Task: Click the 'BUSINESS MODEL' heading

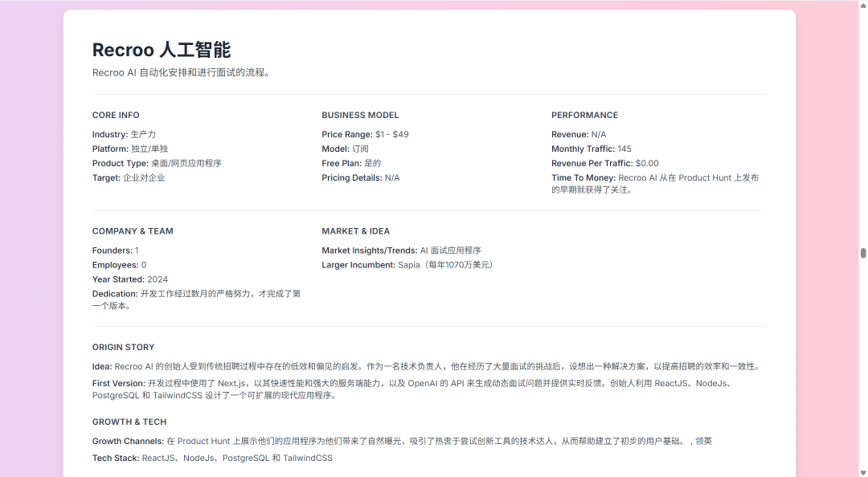Action: [360, 115]
